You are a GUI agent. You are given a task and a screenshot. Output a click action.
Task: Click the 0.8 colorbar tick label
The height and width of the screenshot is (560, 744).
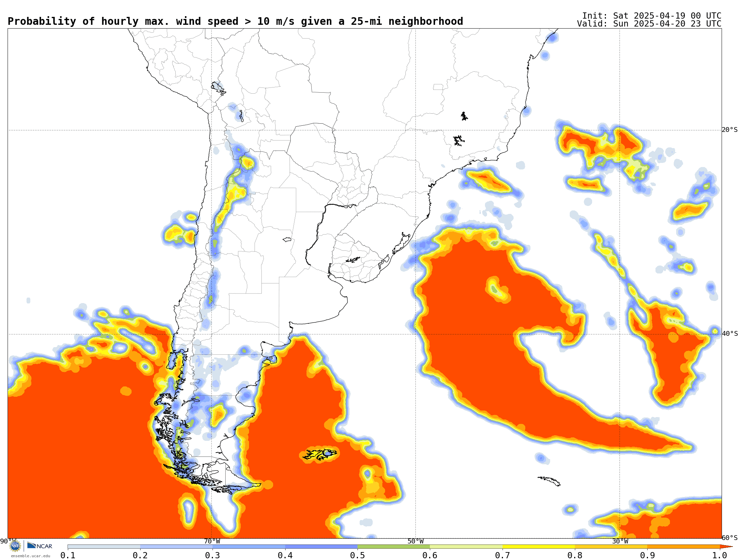tap(575, 556)
